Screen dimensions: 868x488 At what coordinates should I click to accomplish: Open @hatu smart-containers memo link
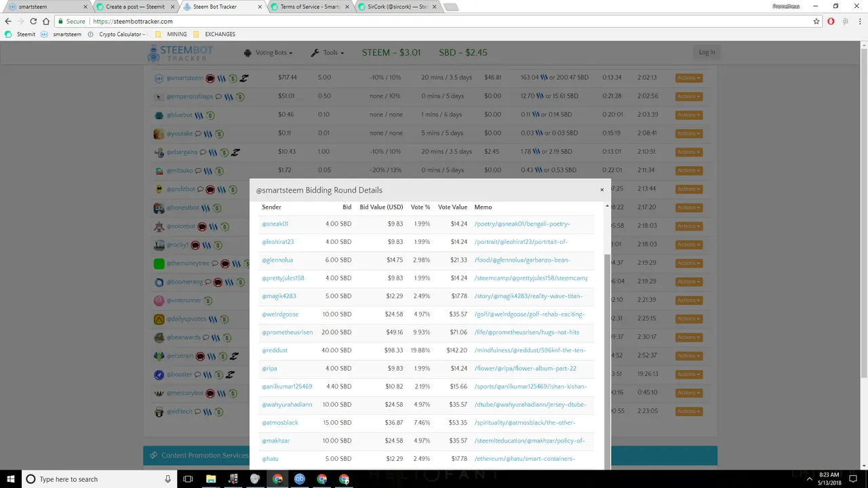tap(525, 459)
